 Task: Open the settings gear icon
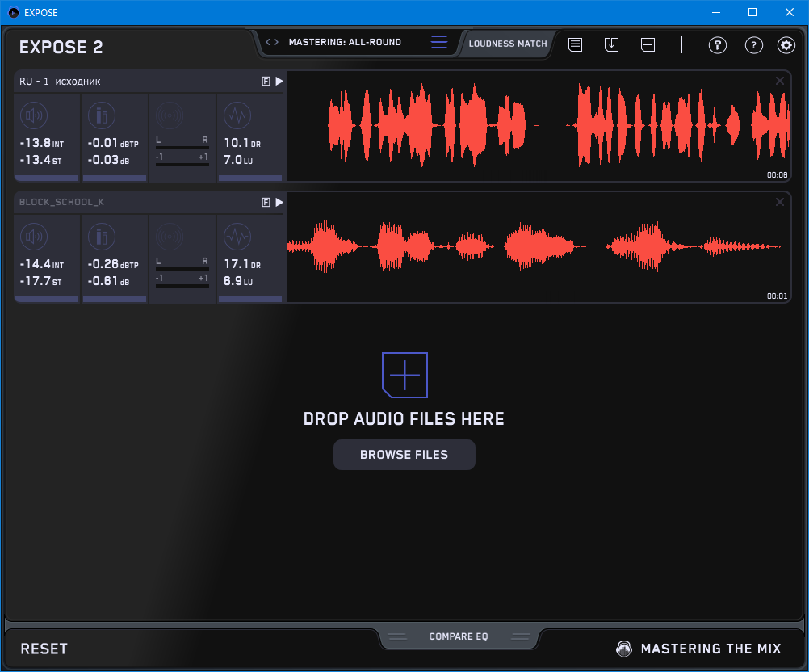coord(786,45)
